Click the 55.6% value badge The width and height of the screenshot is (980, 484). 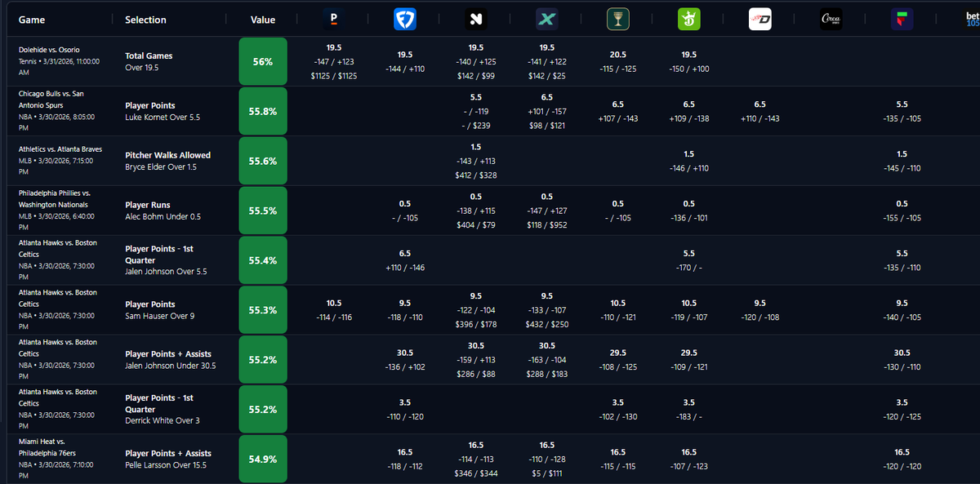click(263, 161)
